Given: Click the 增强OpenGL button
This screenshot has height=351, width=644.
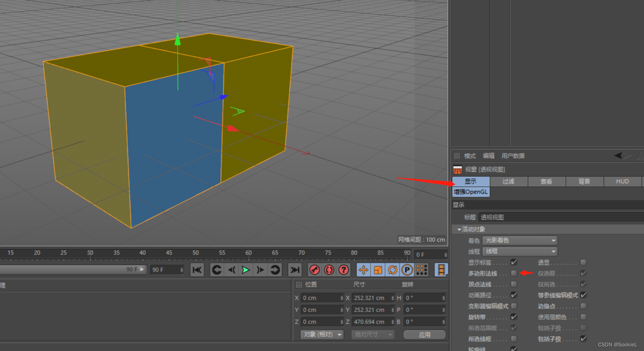Looking at the screenshot, I should [471, 192].
